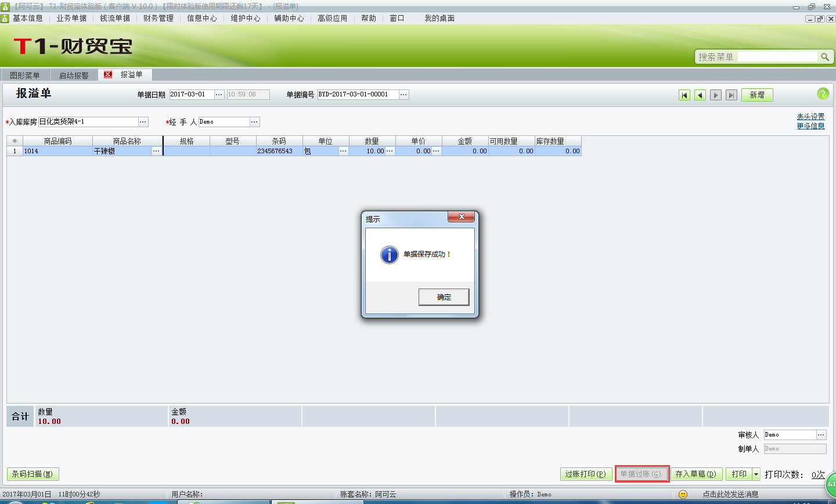Viewport: 836px width, 504px height.
Task: Close the 报溢单 tab via red icon
Action: [108, 74]
